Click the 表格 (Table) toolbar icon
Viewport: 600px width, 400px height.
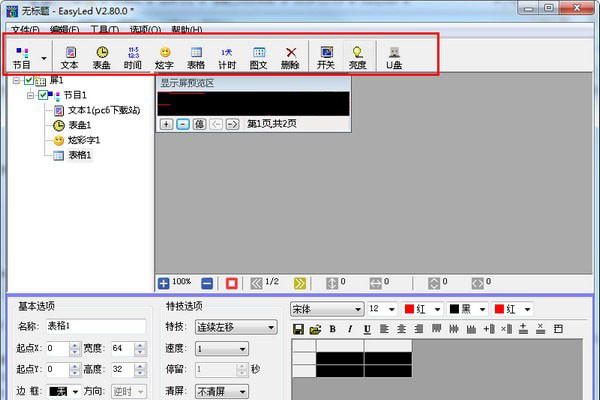196,56
